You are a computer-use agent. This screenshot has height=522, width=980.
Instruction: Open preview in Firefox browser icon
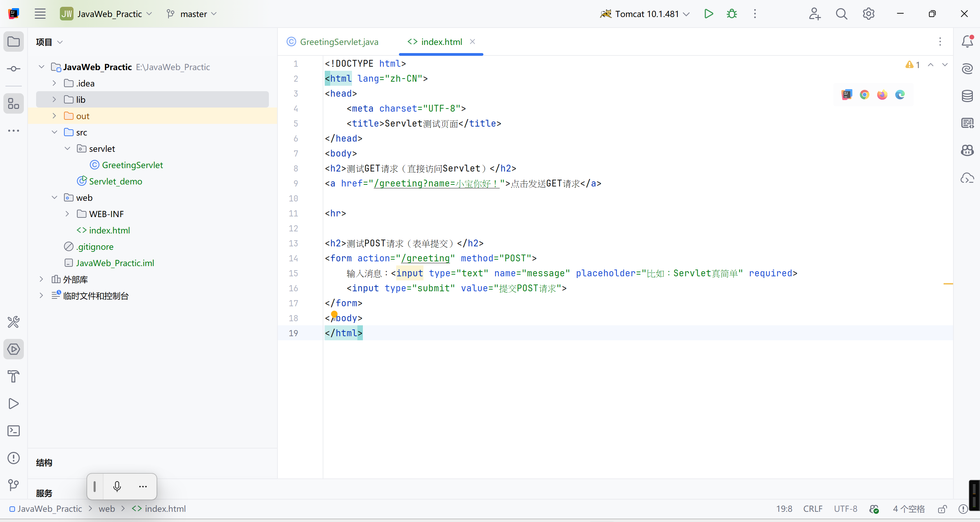click(x=882, y=95)
